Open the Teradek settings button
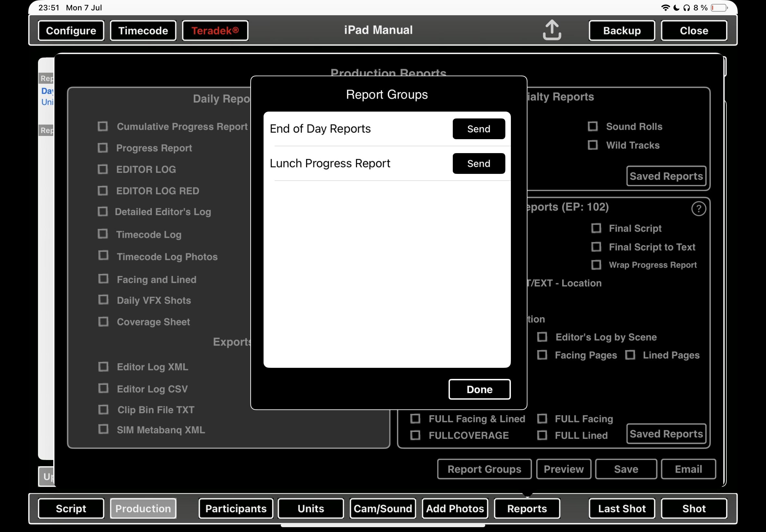Viewport: 766px width, 532px height. pos(215,31)
